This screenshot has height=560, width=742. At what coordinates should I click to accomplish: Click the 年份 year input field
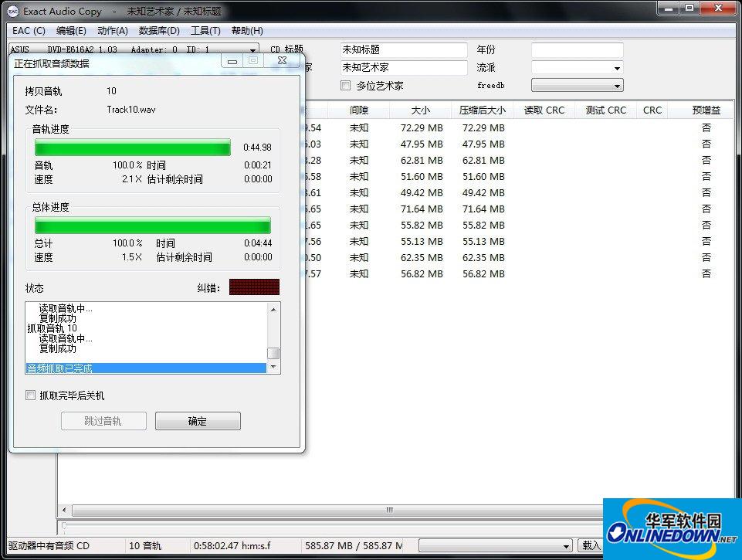point(577,49)
